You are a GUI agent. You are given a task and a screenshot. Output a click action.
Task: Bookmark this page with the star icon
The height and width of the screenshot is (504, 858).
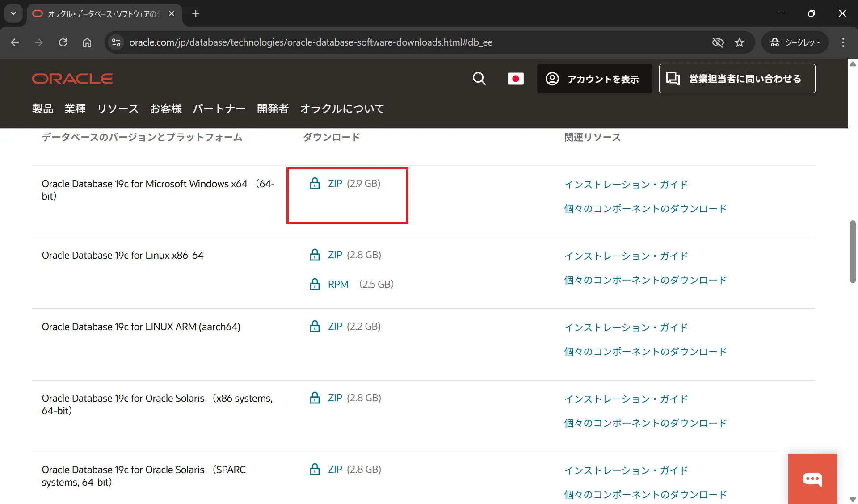[x=740, y=42]
